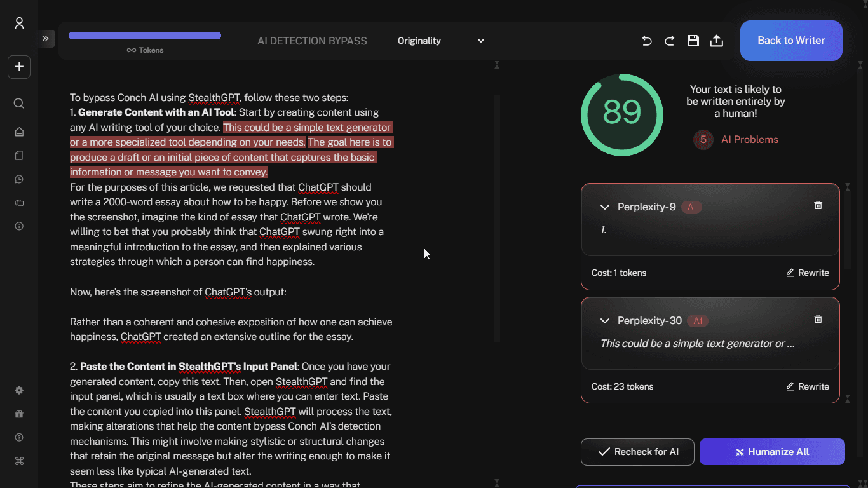
Task: Delete the Perplexity-30 problem with trash icon
Action: tap(818, 319)
